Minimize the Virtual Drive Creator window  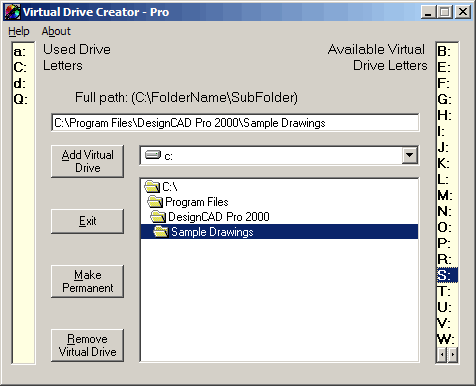pos(429,12)
